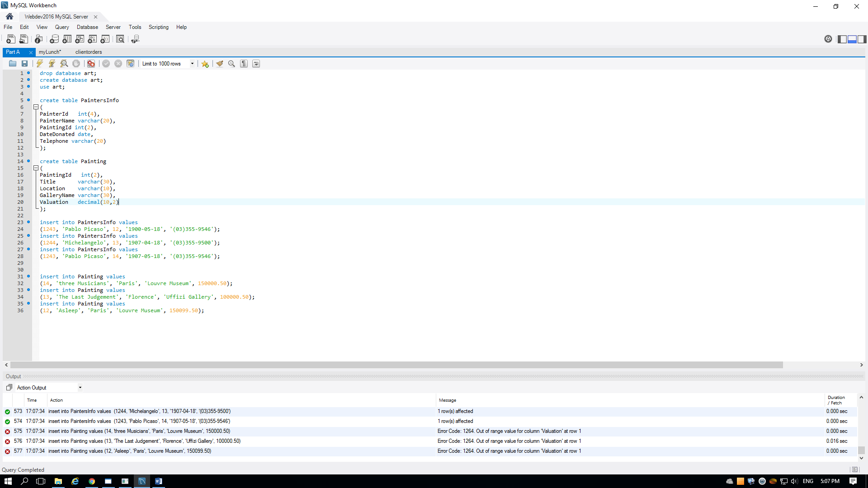Open the Query menu
868x488 pixels.
[62, 27]
